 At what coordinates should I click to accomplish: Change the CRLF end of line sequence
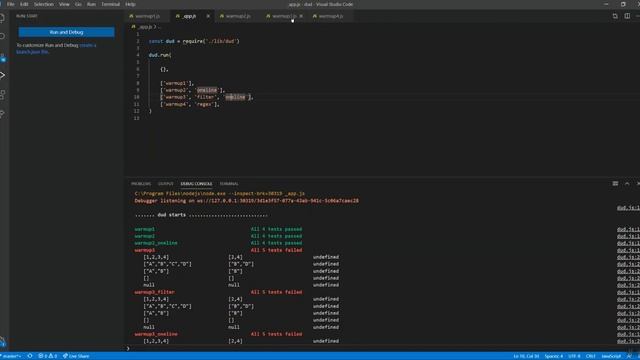(591, 356)
